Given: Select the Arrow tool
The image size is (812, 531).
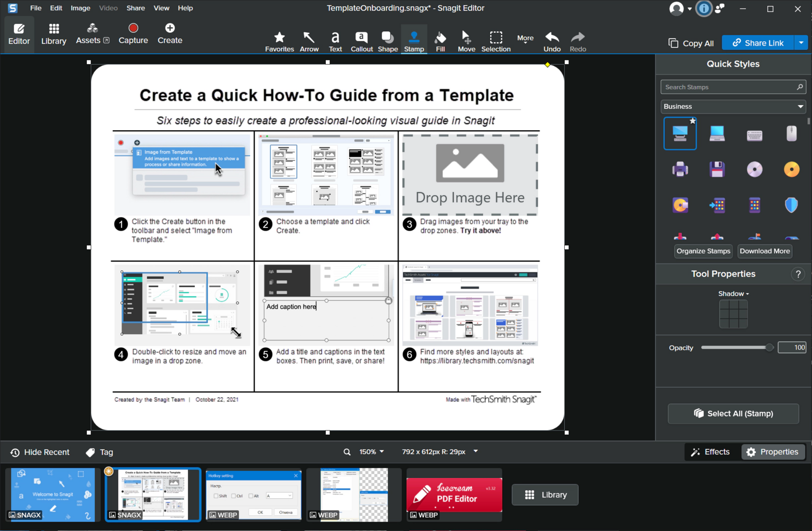Looking at the screenshot, I should coord(309,42).
